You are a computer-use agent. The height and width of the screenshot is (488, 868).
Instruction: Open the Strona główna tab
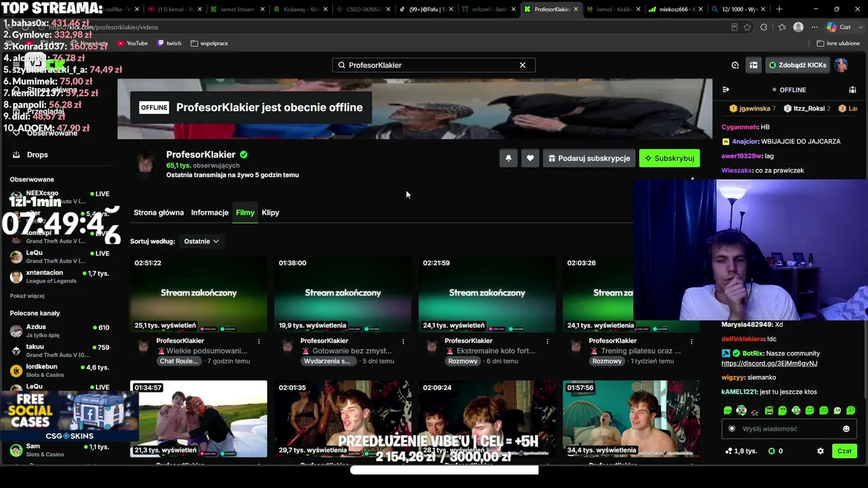click(159, 212)
